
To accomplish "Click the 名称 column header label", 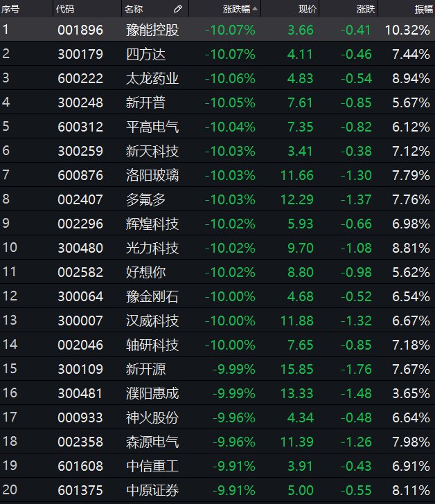I will (x=134, y=9).
